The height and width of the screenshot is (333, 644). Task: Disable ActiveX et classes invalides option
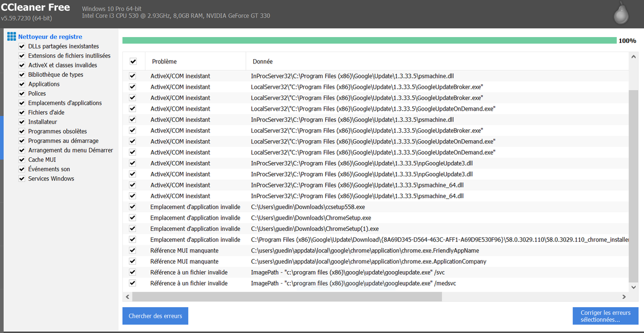[x=22, y=66]
